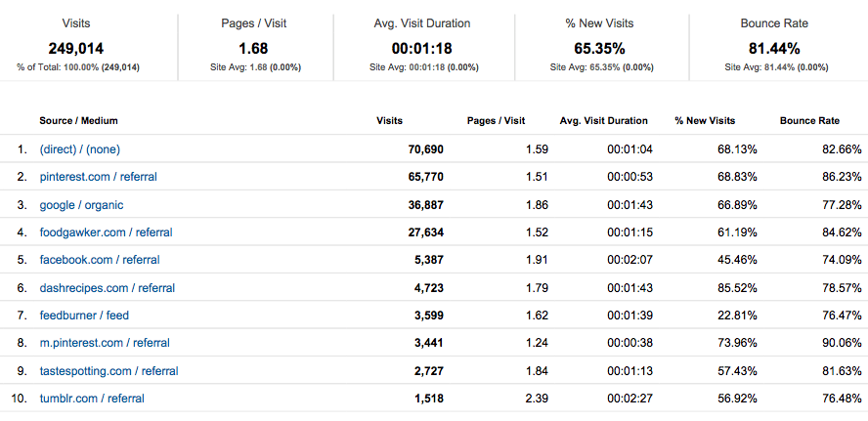
Task: Click the Pages / Visit column header
Action: coord(496,121)
